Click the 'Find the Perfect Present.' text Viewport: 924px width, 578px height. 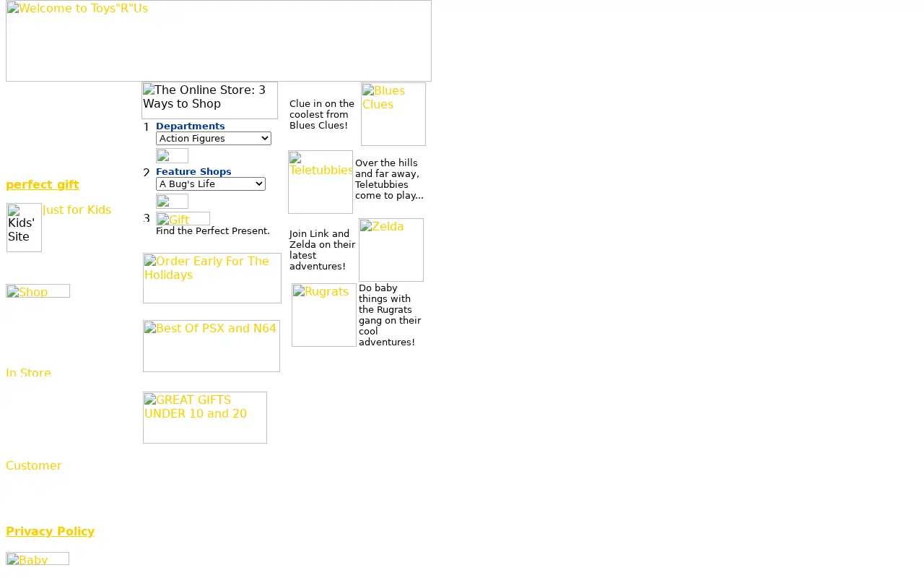tap(213, 230)
